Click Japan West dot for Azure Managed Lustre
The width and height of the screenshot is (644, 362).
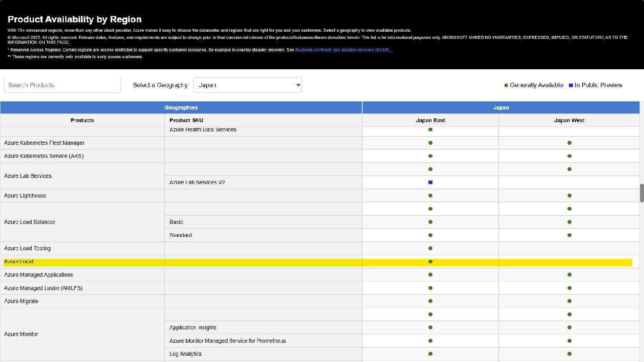coord(569,288)
